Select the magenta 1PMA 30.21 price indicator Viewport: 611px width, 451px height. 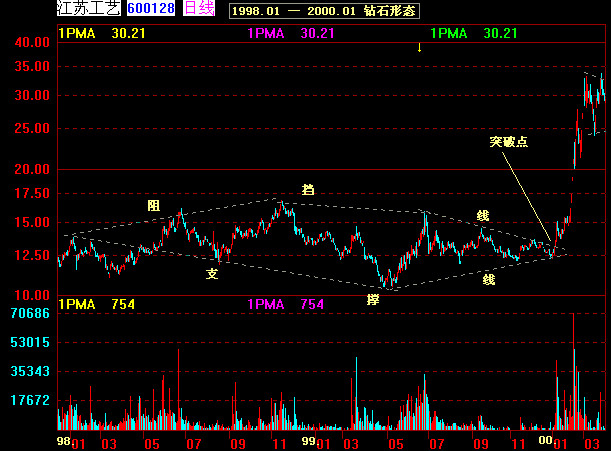click(290, 33)
